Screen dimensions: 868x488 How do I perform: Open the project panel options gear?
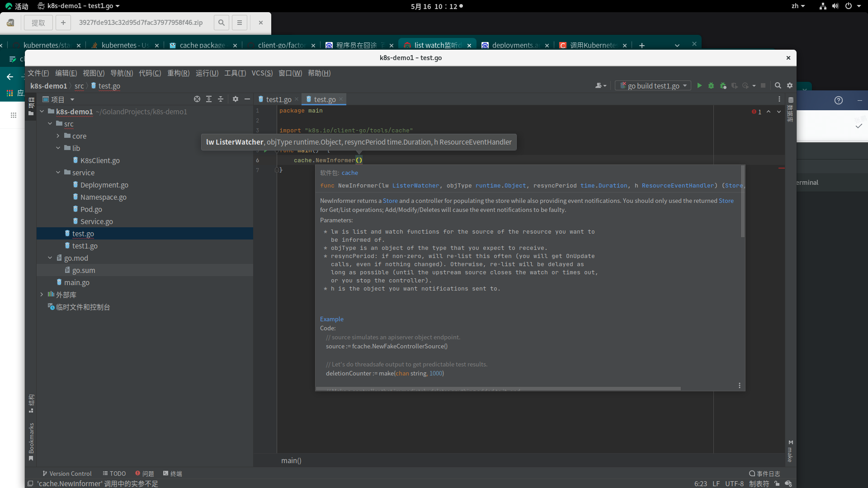(235, 99)
